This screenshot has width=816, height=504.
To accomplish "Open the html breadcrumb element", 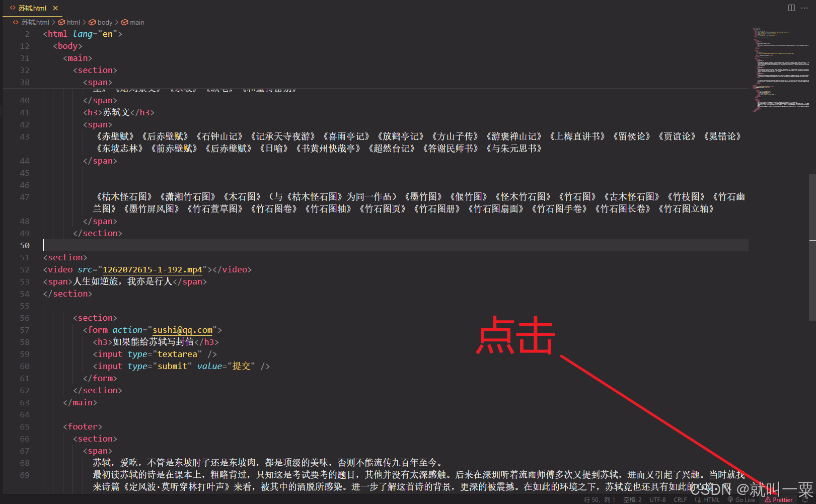I will click(x=73, y=22).
